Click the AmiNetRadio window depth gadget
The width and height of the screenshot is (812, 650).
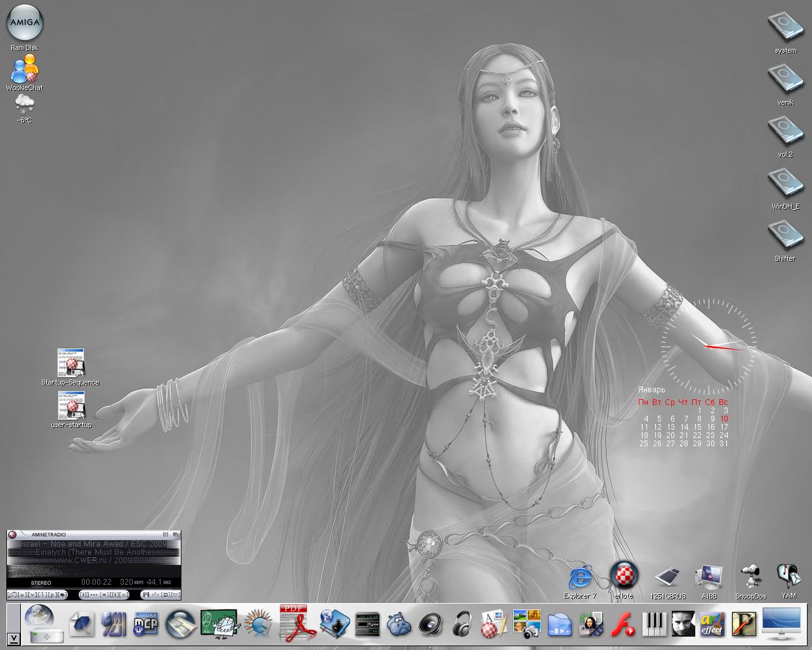coord(176,534)
